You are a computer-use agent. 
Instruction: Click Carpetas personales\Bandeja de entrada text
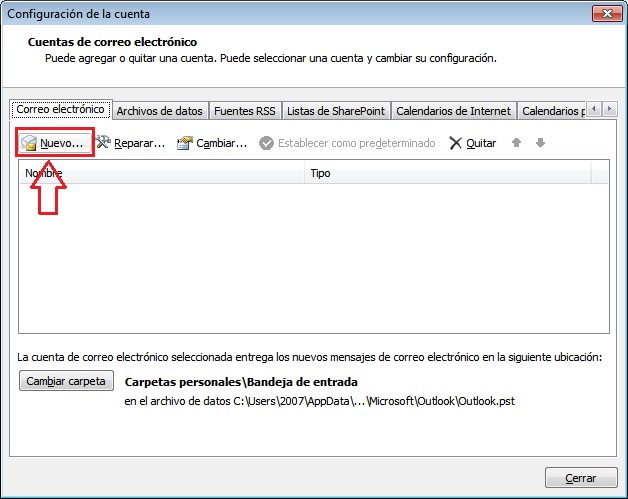[x=241, y=382]
